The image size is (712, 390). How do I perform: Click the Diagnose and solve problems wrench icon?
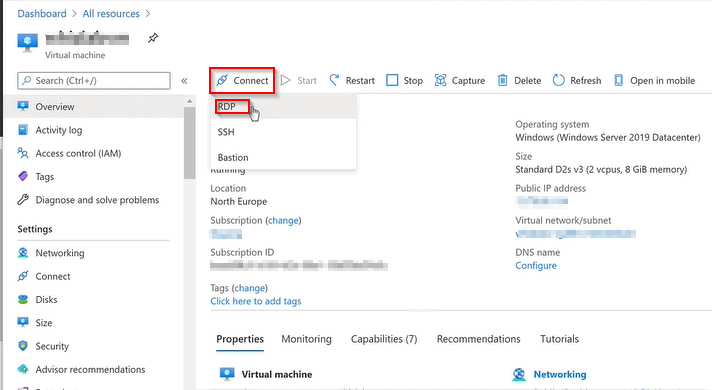point(23,200)
